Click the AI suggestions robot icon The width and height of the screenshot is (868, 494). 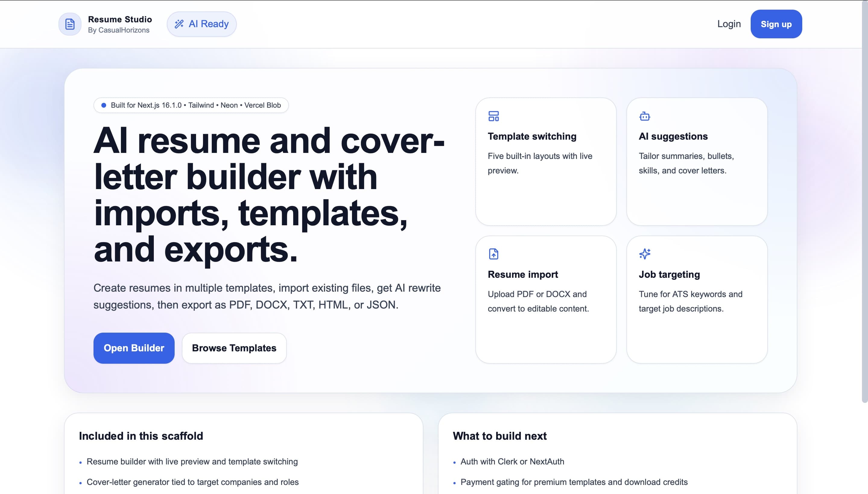coord(645,116)
